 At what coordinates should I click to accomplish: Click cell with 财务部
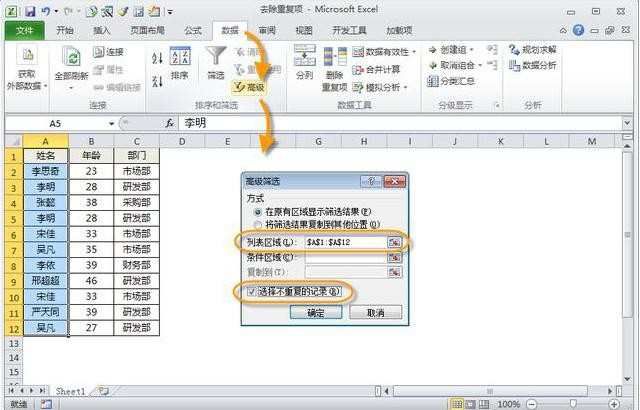coord(137,265)
